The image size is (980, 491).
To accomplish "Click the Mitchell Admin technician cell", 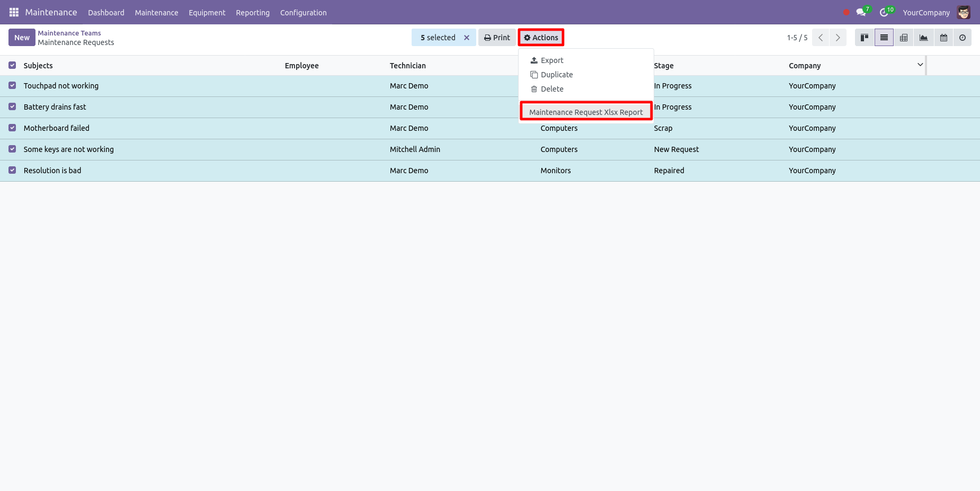I will click(415, 149).
